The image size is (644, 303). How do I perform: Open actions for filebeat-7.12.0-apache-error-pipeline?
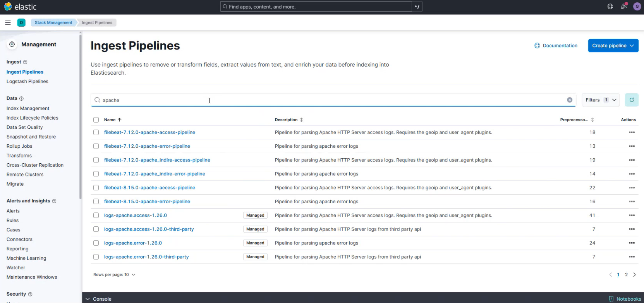tap(632, 146)
